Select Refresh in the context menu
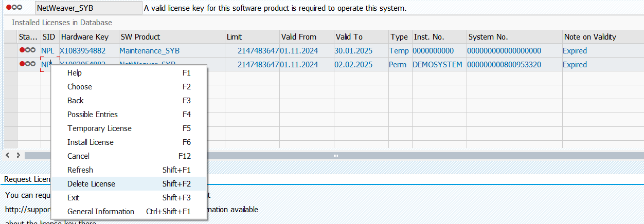Screen dimensions: 644x224 129,170
